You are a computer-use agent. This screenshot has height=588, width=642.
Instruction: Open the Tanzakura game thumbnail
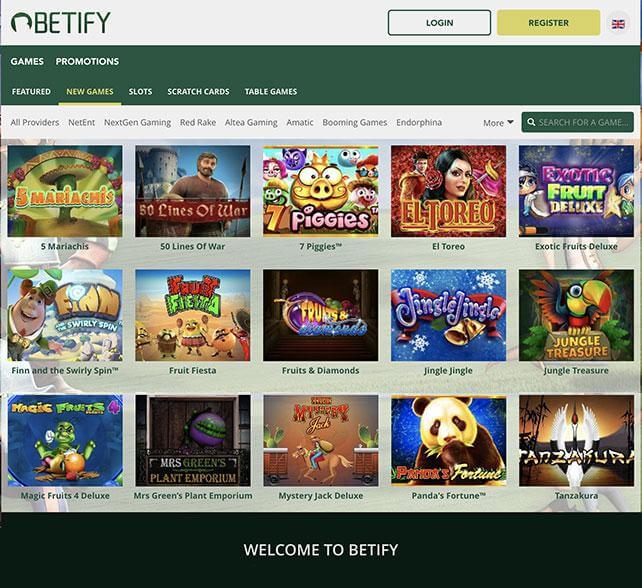click(576, 441)
